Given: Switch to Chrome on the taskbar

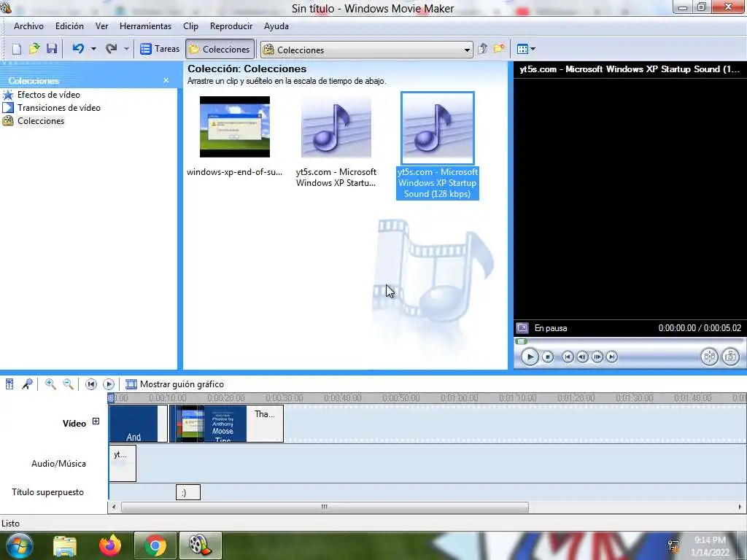Looking at the screenshot, I should point(155,545).
